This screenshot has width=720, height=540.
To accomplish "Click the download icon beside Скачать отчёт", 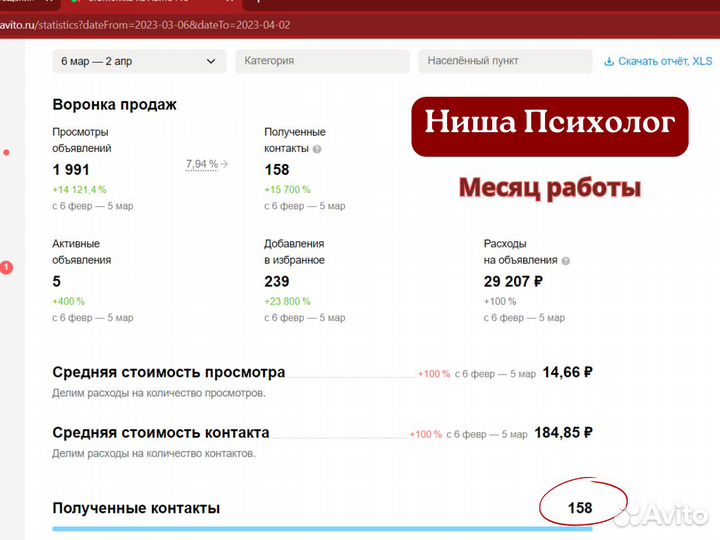I will pos(609,62).
